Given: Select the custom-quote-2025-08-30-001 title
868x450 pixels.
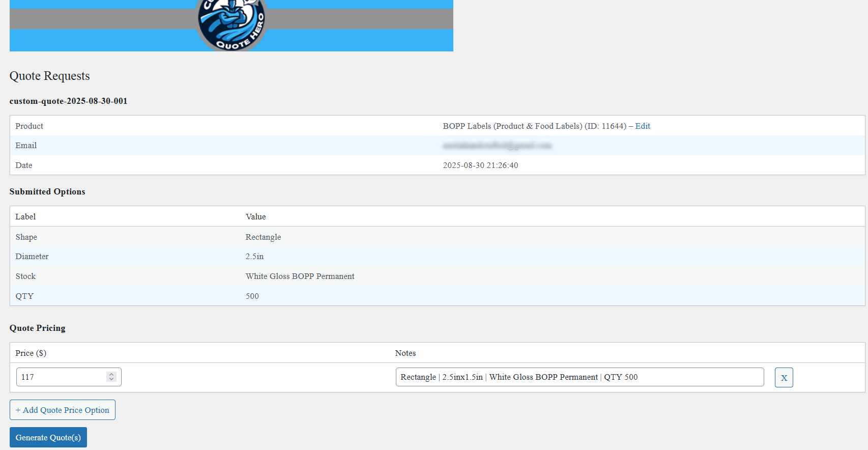Looking at the screenshot, I should click(x=68, y=101).
